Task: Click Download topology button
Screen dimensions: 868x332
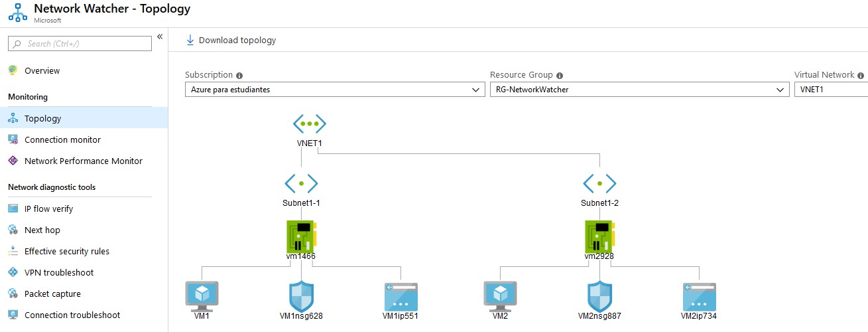Action: 231,40
